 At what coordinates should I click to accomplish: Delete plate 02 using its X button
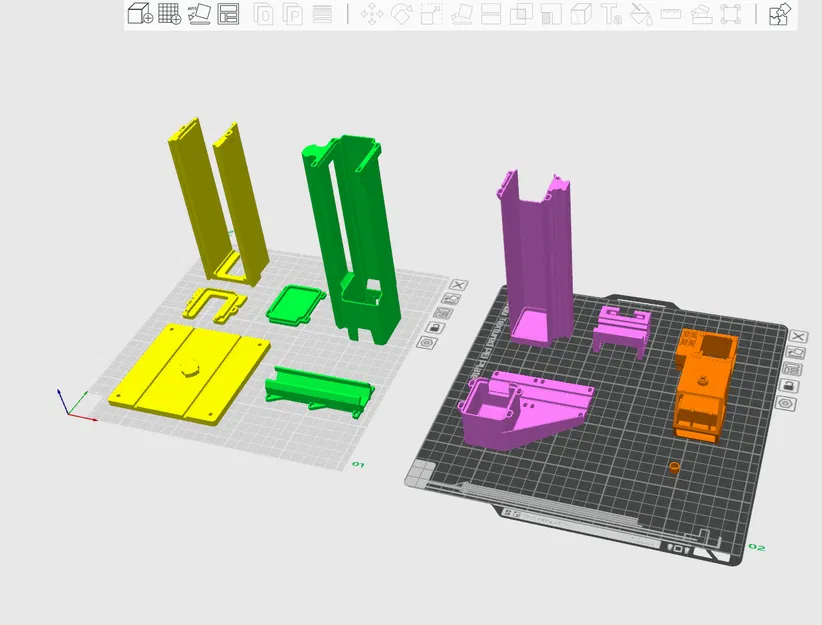click(x=799, y=336)
